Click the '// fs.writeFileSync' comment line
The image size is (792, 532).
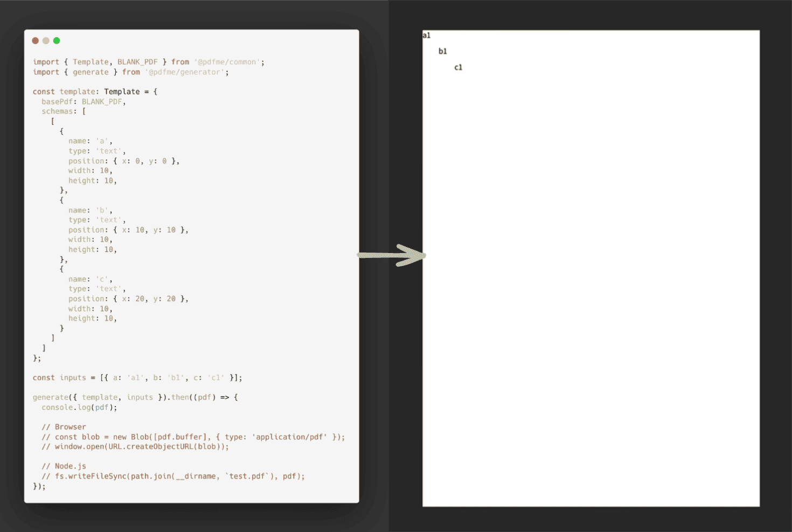point(173,476)
